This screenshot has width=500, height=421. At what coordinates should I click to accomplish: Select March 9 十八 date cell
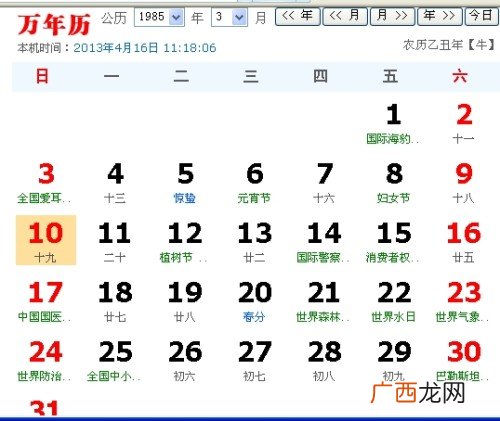coord(464,182)
